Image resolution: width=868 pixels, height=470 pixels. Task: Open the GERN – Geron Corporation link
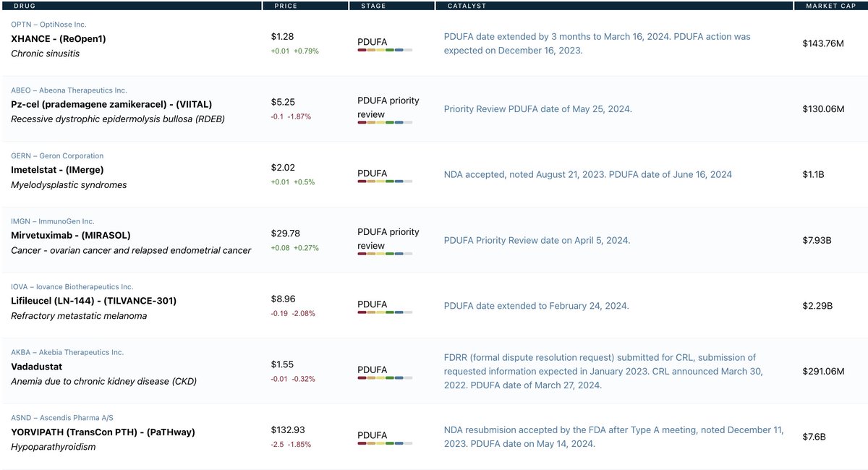point(57,155)
